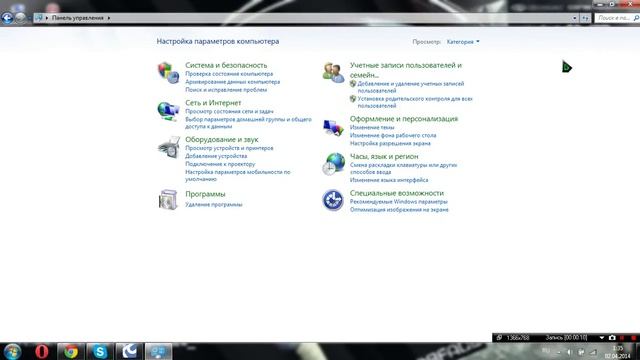The height and width of the screenshot is (360, 640).
Task: Open Смена раскладки клавиатуры link
Action: point(403,168)
